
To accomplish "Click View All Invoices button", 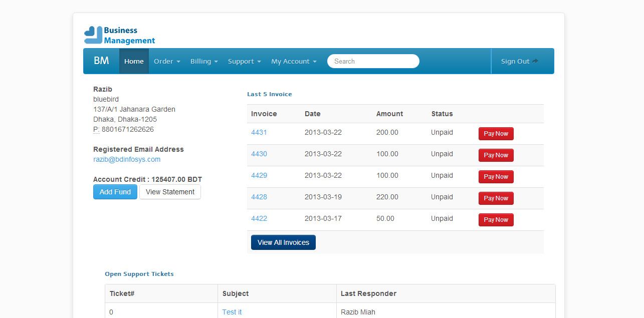I will pos(283,242).
